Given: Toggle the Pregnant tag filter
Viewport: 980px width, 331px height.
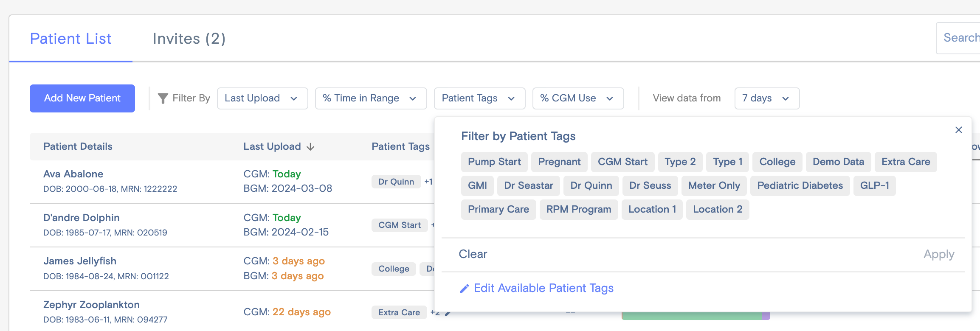Looking at the screenshot, I should [x=559, y=162].
